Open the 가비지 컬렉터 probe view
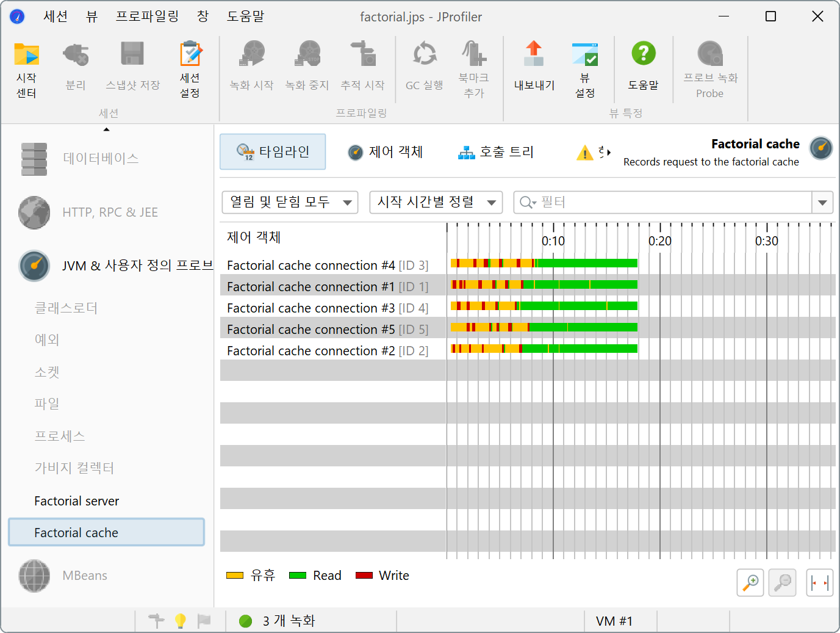 tap(74, 468)
